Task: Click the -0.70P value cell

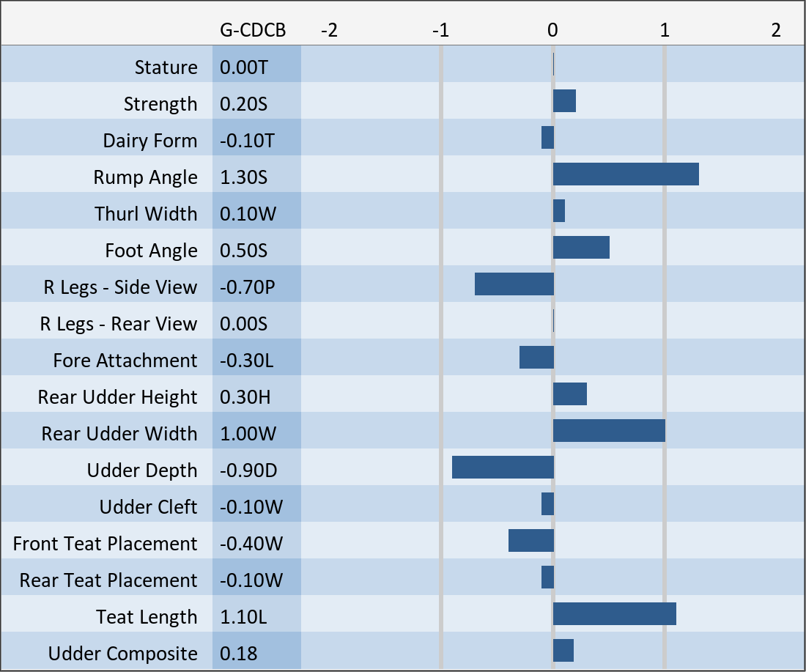Action: click(x=248, y=287)
